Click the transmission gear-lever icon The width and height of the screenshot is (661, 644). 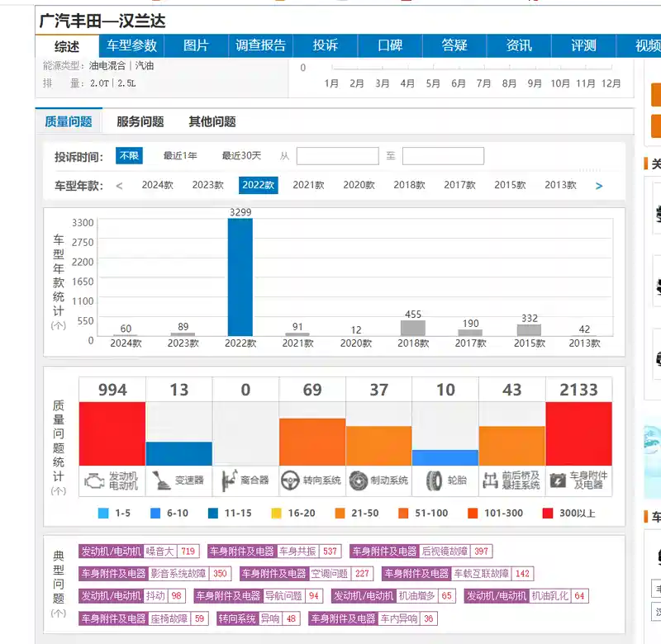161,481
